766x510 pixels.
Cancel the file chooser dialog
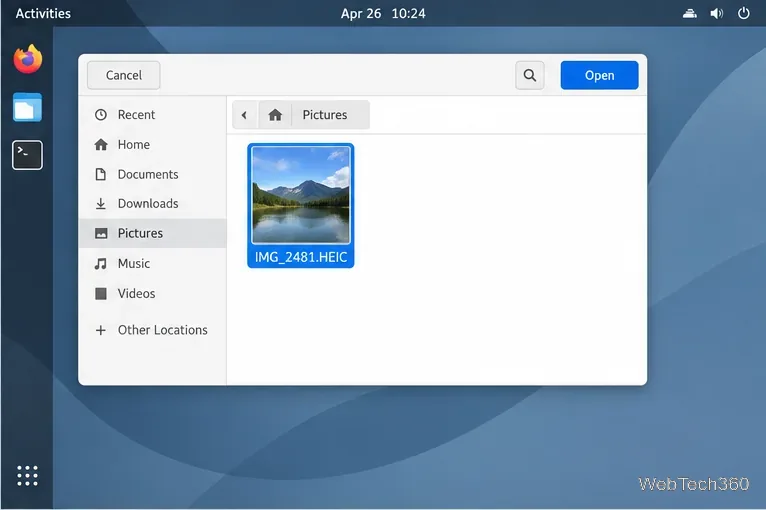[124, 75]
